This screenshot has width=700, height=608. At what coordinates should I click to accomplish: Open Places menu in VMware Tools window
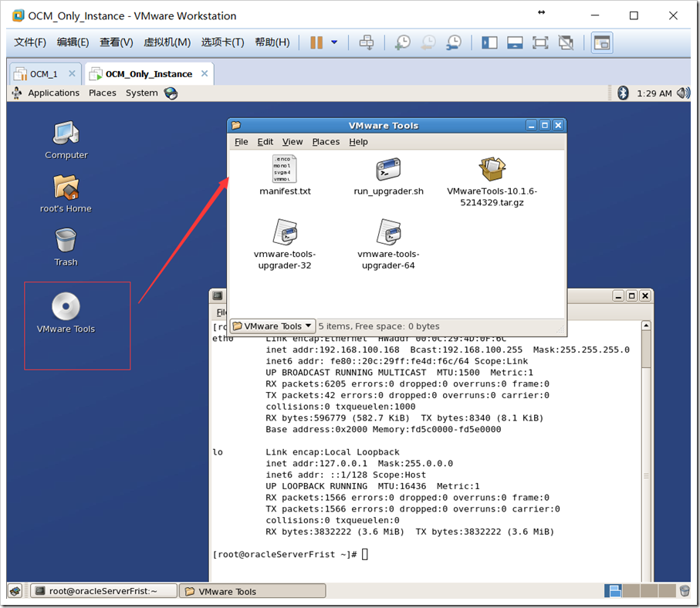tap(326, 141)
